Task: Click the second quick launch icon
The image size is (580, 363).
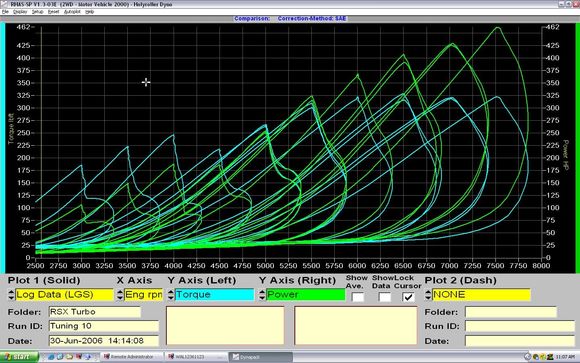Action: click(x=60, y=357)
